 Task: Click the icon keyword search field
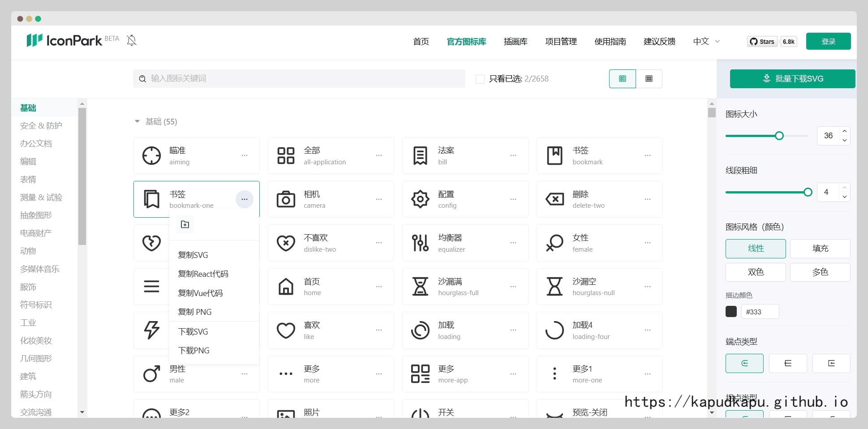299,79
